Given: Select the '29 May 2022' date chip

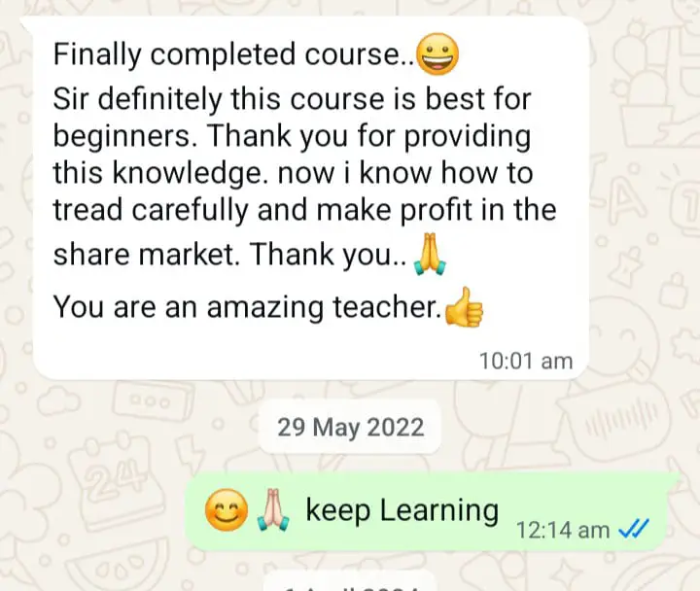Looking at the screenshot, I should [350, 427].
